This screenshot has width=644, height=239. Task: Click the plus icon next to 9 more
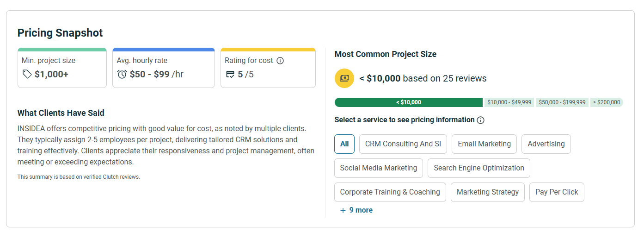pos(343,210)
